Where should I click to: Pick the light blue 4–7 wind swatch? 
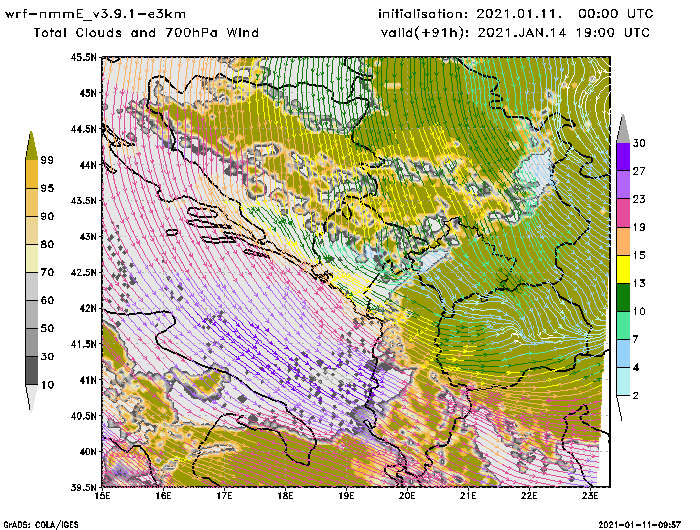[x=623, y=353]
